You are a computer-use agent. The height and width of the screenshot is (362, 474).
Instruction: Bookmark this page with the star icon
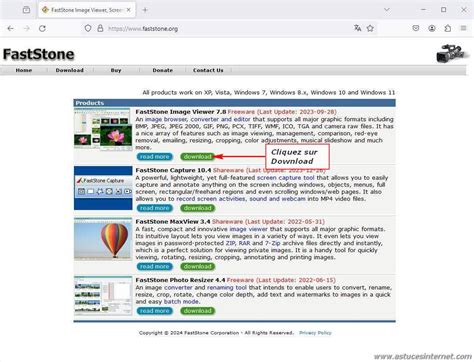370,28
